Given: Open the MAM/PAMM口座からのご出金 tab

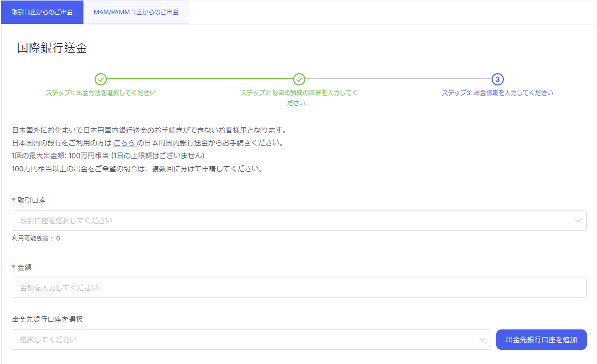Looking at the screenshot, I should pyautogui.click(x=136, y=12).
